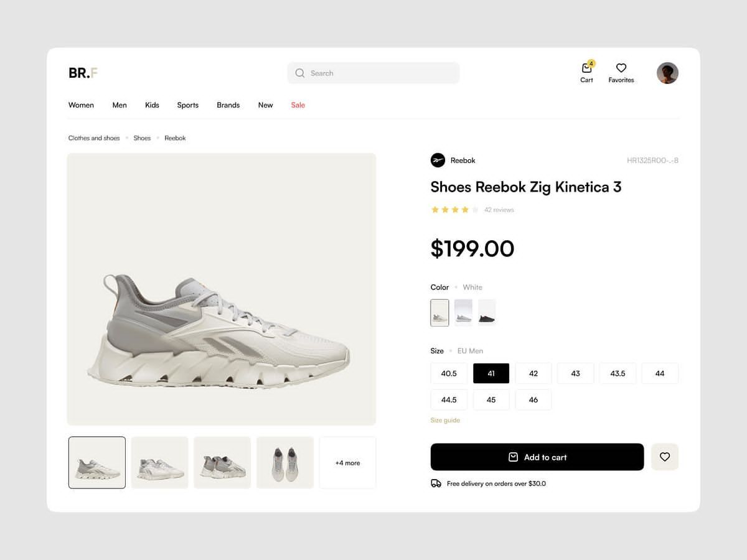Expand the +4 more photo gallery
Screen dimensions: 747x560
(347, 462)
